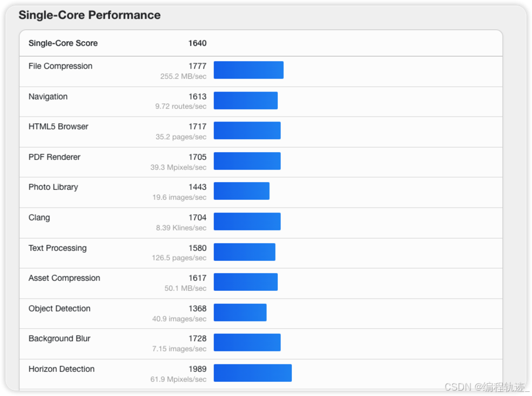Viewport: 532px width, 396px height.
Task: Click the 255.2 MB/sec throughput text
Action: tap(183, 76)
